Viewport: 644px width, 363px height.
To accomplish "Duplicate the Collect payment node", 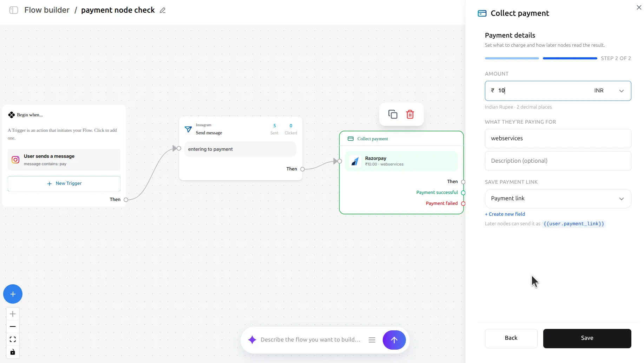I will [x=393, y=114].
